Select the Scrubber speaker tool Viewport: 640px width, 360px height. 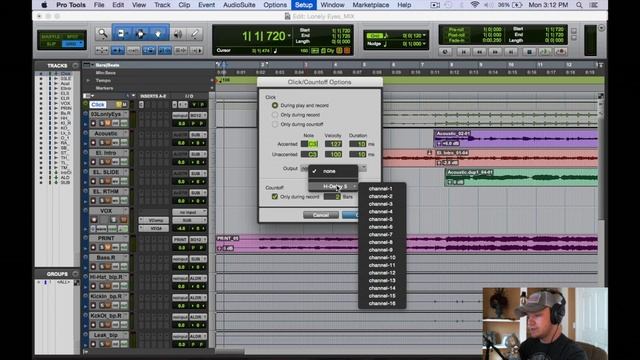point(178,34)
